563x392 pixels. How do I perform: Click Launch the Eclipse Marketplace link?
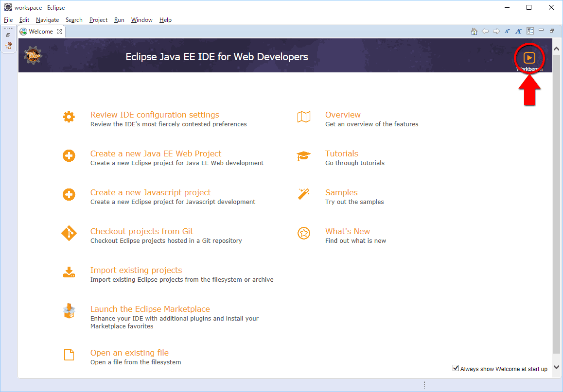tap(150, 309)
